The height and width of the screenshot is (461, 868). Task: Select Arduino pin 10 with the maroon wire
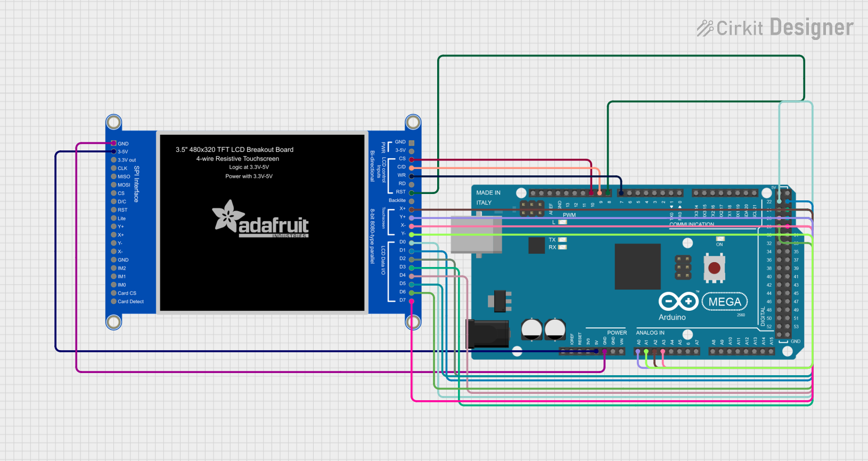pyautogui.click(x=591, y=193)
